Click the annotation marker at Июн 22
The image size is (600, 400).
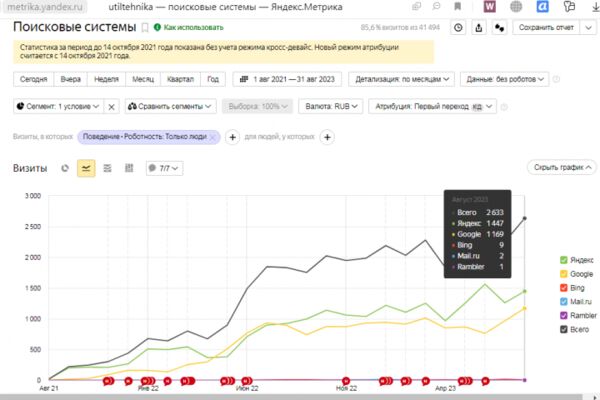(247, 381)
